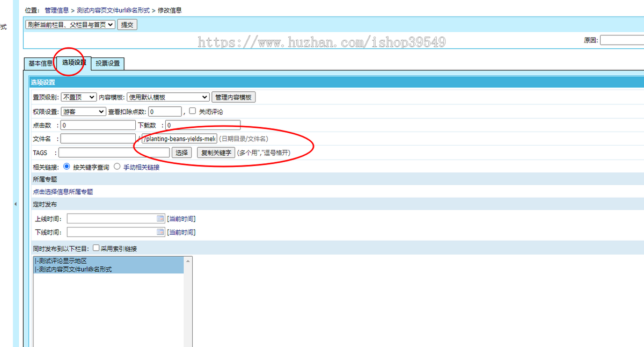The height and width of the screenshot is (347, 644).
Task: Focus the 下载数 input field
Action: coord(202,125)
